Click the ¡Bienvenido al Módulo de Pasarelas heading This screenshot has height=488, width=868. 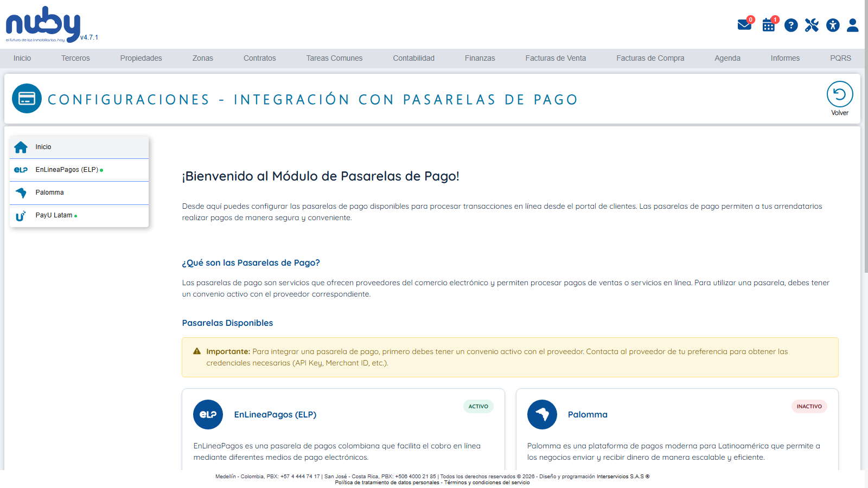pyautogui.click(x=321, y=176)
